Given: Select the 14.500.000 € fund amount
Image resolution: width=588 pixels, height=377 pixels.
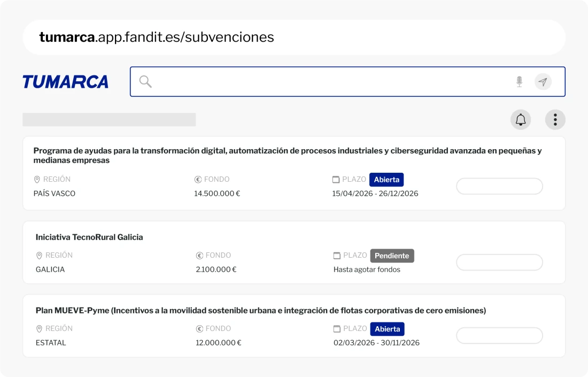Looking at the screenshot, I should [217, 194].
